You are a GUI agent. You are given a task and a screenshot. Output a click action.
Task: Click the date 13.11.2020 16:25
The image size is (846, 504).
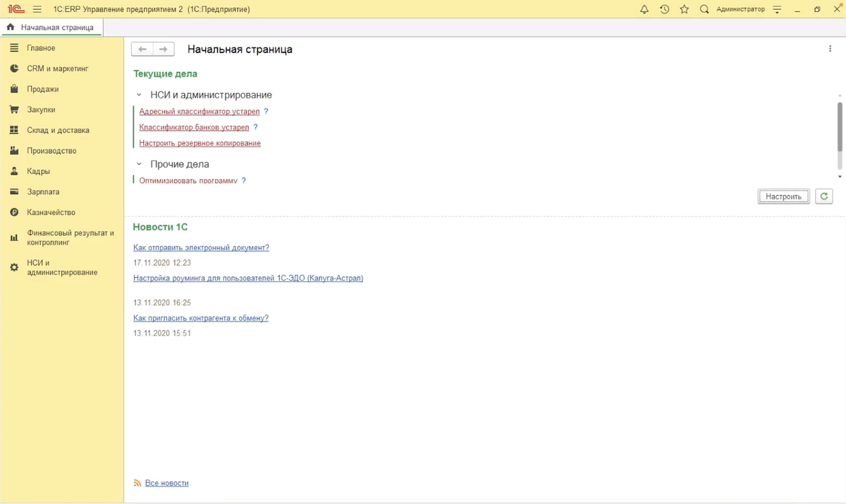(162, 302)
